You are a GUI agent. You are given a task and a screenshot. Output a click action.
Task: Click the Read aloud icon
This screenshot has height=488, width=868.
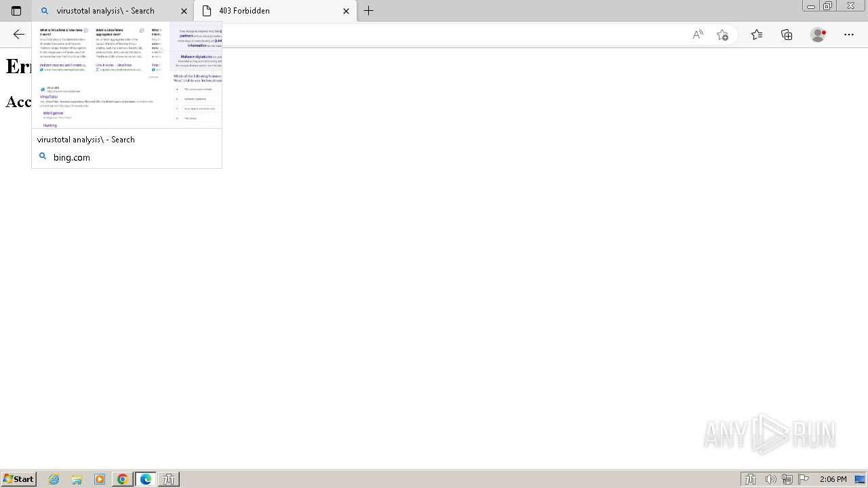point(698,35)
